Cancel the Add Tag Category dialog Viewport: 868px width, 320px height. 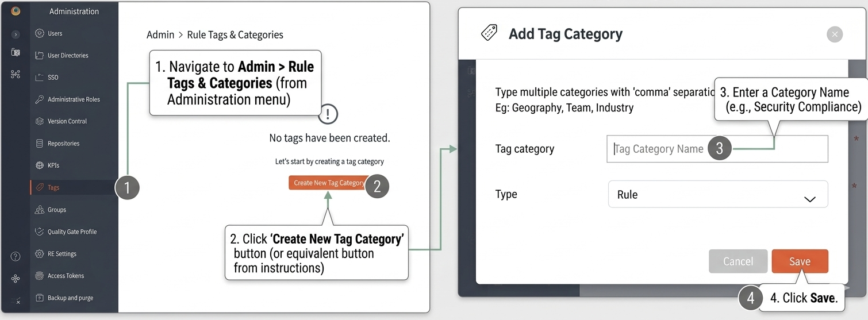(738, 261)
